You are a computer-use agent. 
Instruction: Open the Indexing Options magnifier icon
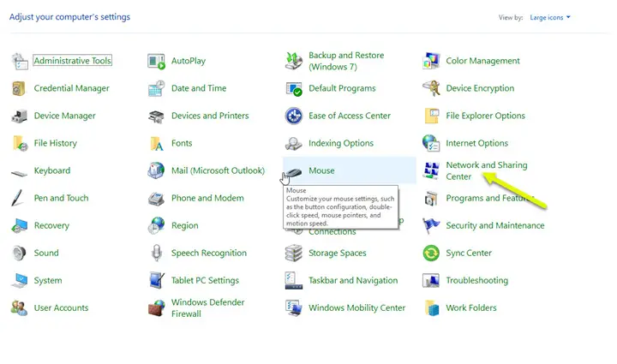(x=294, y=144)
